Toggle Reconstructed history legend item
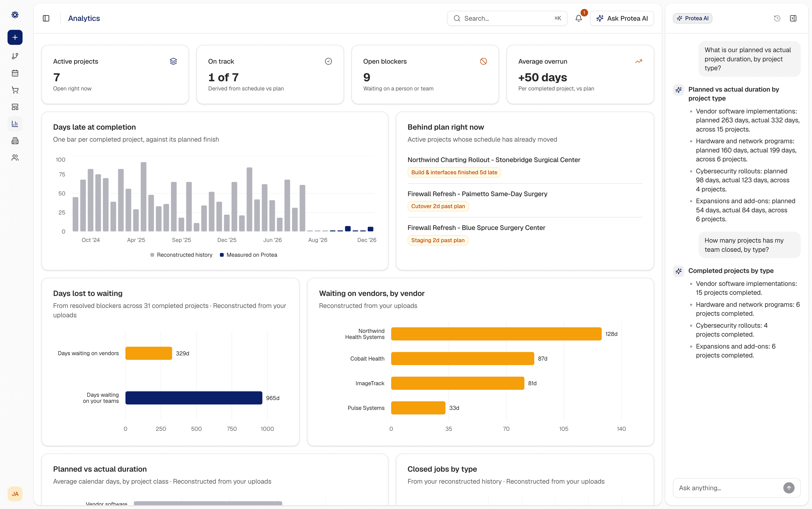This screenshot has width=812, height=509. 181,255
